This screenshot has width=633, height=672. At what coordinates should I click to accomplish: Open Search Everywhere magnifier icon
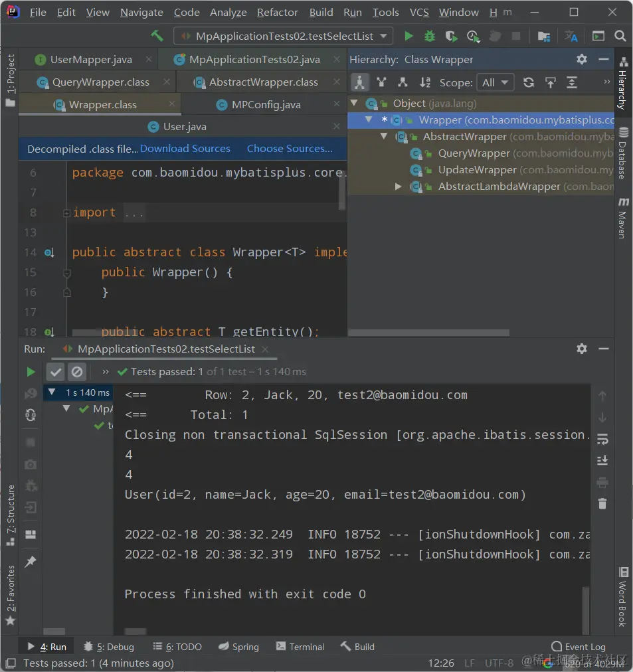tap(620, 36)
